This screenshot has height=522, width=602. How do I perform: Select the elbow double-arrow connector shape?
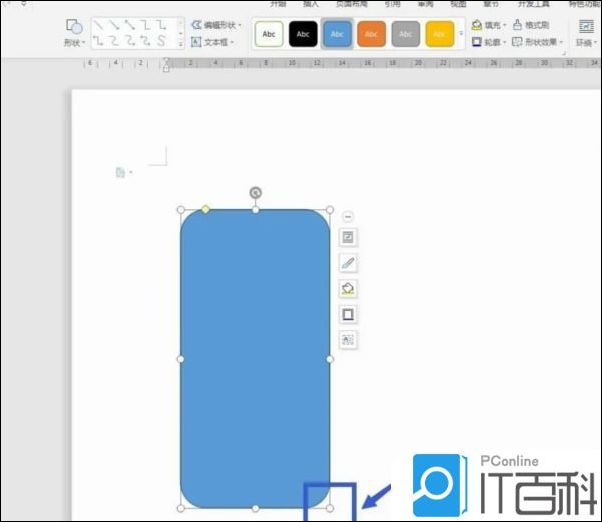(x=99, y=40)
